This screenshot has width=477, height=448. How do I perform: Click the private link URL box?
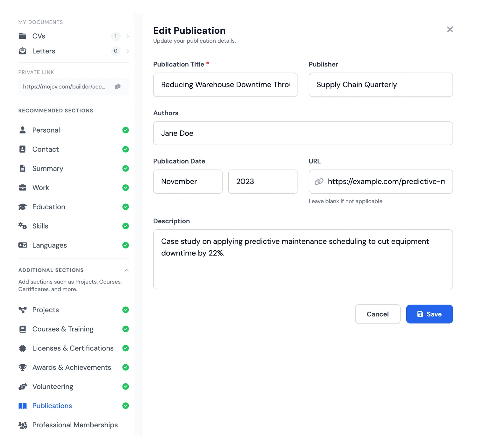[74, 87]
